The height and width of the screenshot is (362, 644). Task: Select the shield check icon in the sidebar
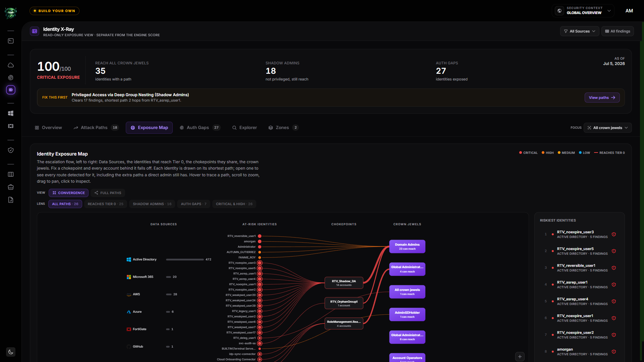click(x=11, y=150)
